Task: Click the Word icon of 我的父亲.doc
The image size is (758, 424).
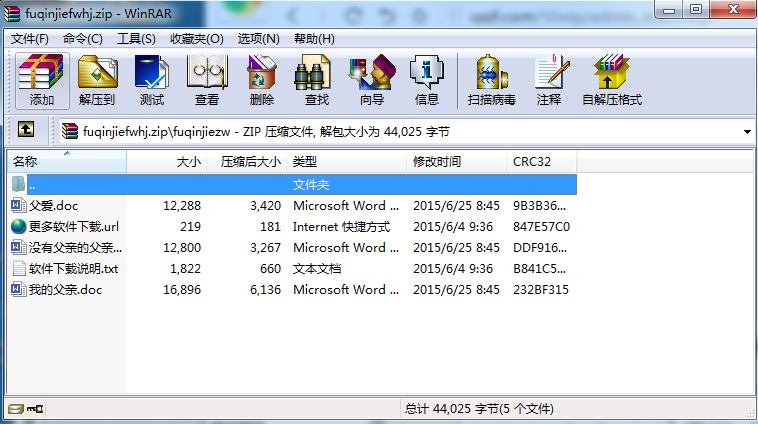Action: [18, 290]
